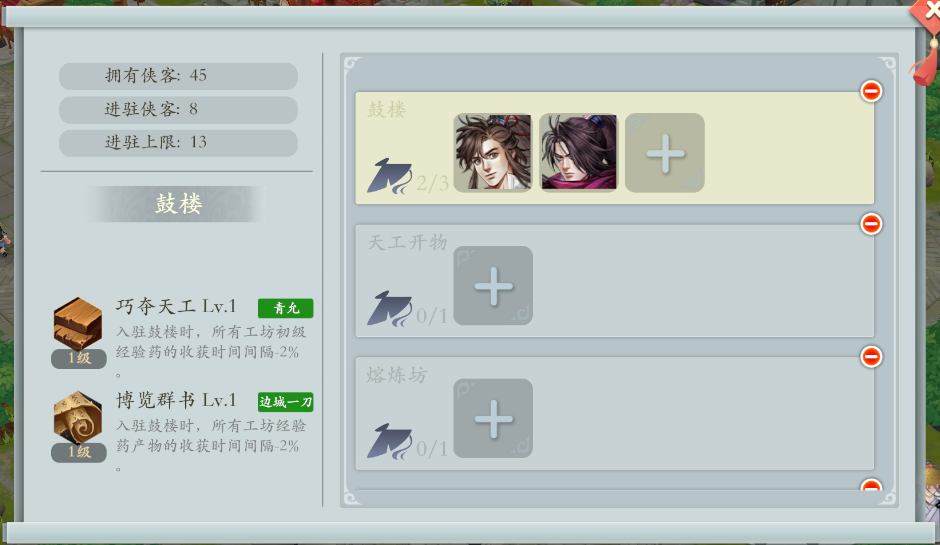Click the green 青允 hero tag
This screenshot has height=545, width=940.
[x=285, y=308]
